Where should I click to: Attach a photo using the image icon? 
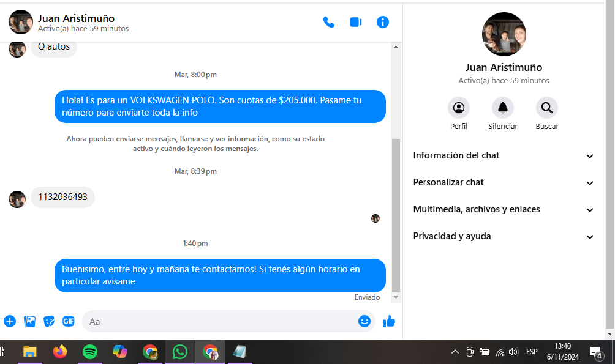pos(29,321)
